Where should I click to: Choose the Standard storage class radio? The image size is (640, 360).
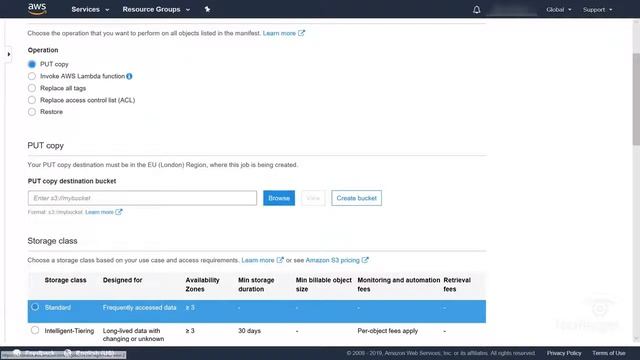[35, 307]
